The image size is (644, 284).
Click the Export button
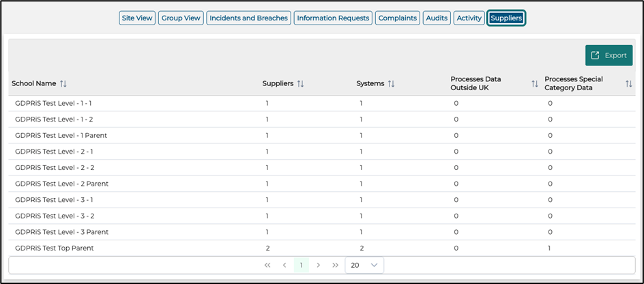tap(609, 55)
